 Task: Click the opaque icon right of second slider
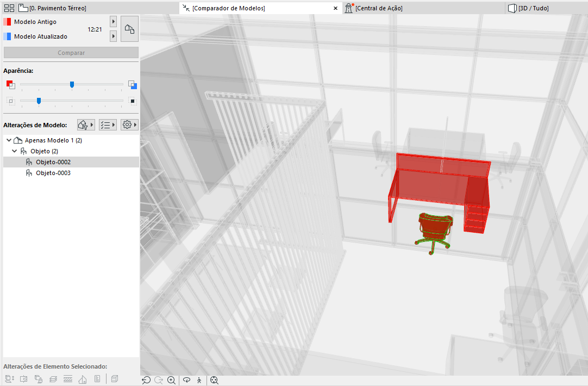[x=132, y=101]
